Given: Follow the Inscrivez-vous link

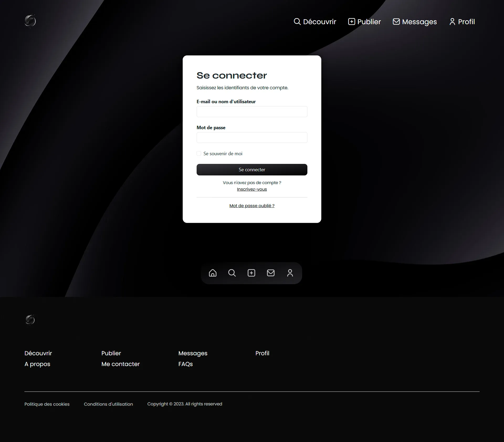Looking at the screenshot, I should (252, 189).
